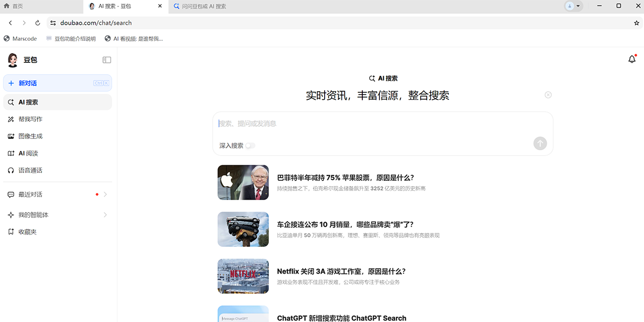
Task: Bookmark this page with the star icon
Action: [x=636, y=23]
